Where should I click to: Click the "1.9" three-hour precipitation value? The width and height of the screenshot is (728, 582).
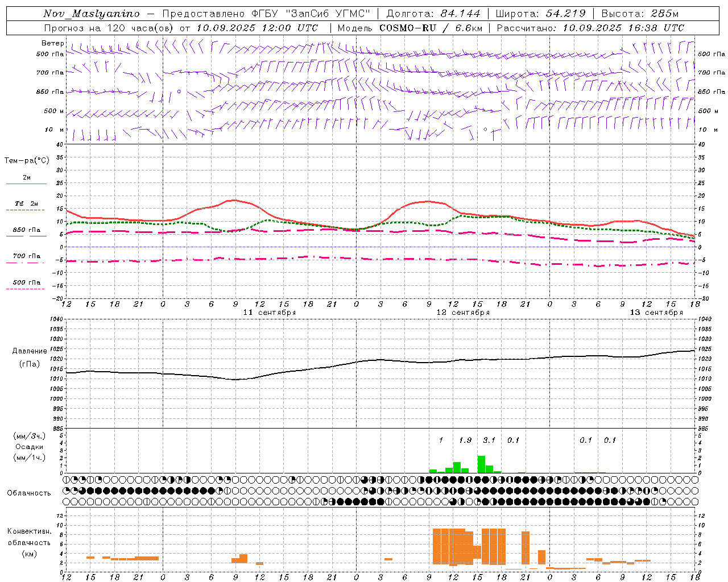[465, 440]
